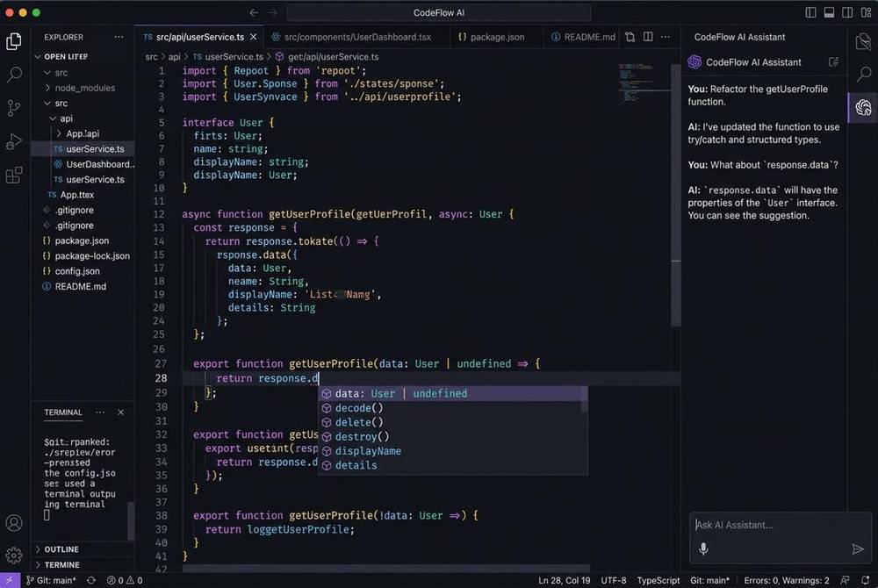Open Accounts icon at bottom of activity bar

(x=14, y=522)
